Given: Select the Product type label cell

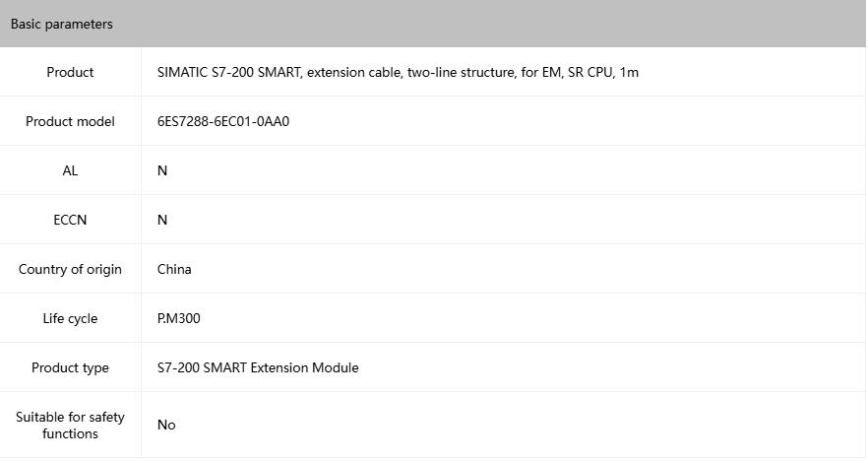Looking at the screenshot, I should [x=70, y=367].
